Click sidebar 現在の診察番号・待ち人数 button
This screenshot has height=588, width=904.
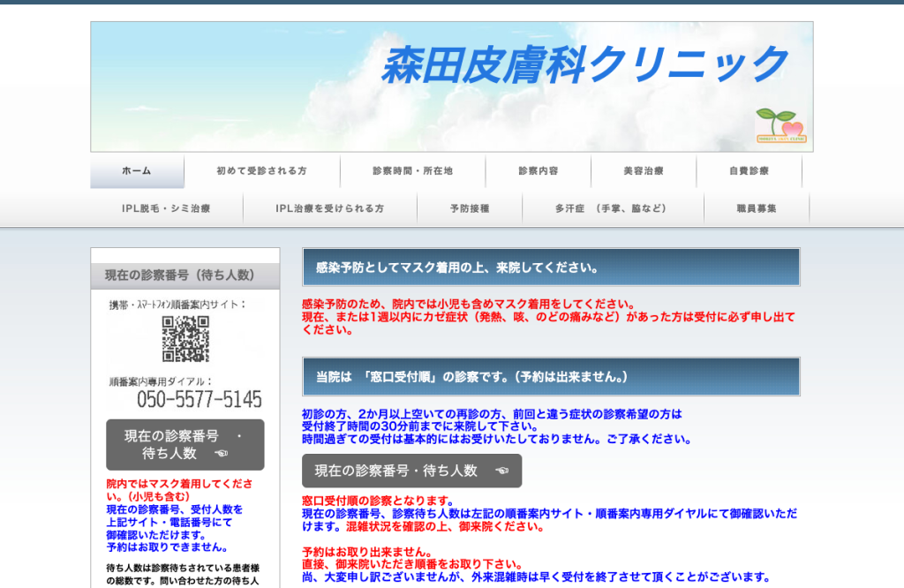pyautogui.click(x=185, y=444)
